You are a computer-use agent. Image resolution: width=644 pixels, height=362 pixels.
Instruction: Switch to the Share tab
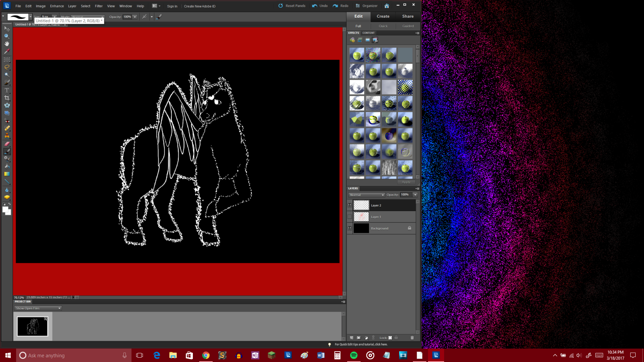[408, 16]
